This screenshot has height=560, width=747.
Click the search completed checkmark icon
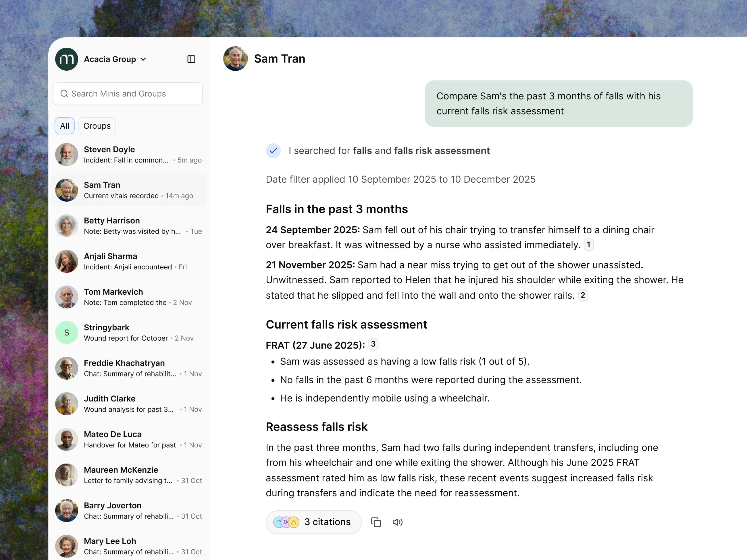coord(273,150)
